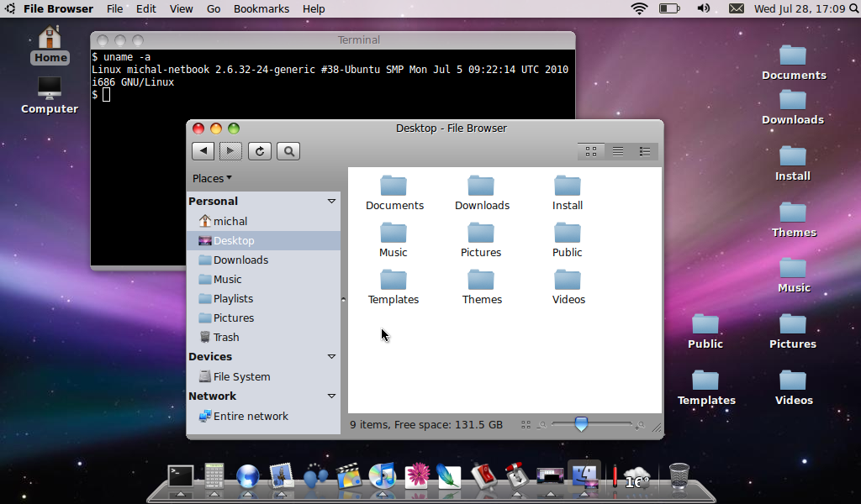The width and height of the screenshot is (861, 504).
Task: Open the Mail stamp icon in dock
Action: click(281, 476)
